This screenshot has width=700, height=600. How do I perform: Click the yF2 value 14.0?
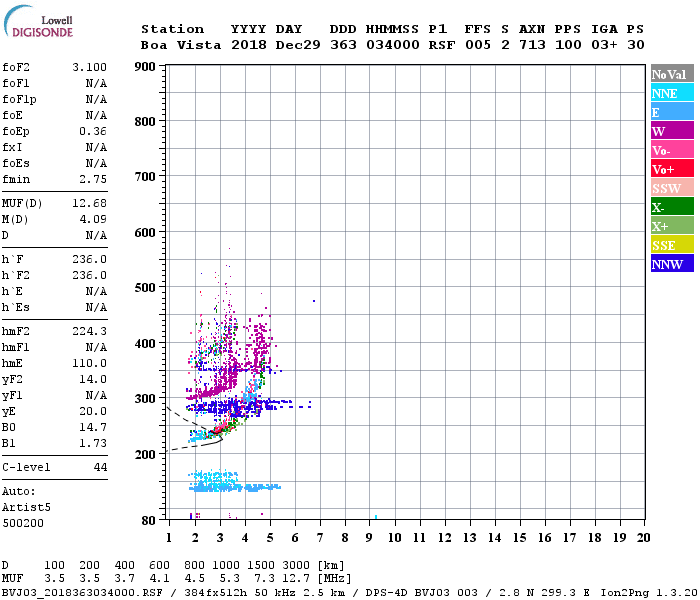[93, 379]
